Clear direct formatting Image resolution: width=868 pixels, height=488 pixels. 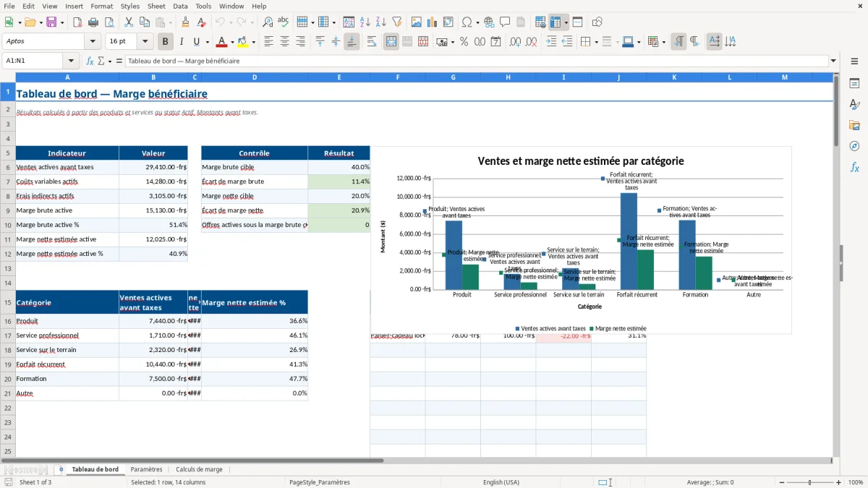[202, 22]
